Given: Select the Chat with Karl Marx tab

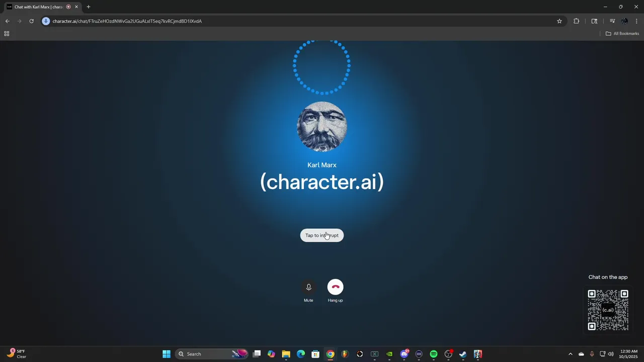Looking at the screenshot, I should [39, 7].
